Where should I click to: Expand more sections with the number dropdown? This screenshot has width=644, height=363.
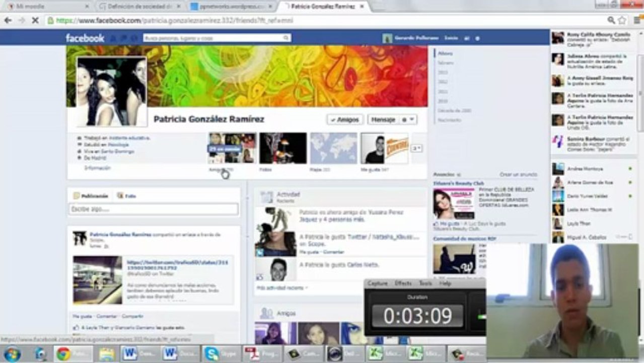[x=417, y=148]
